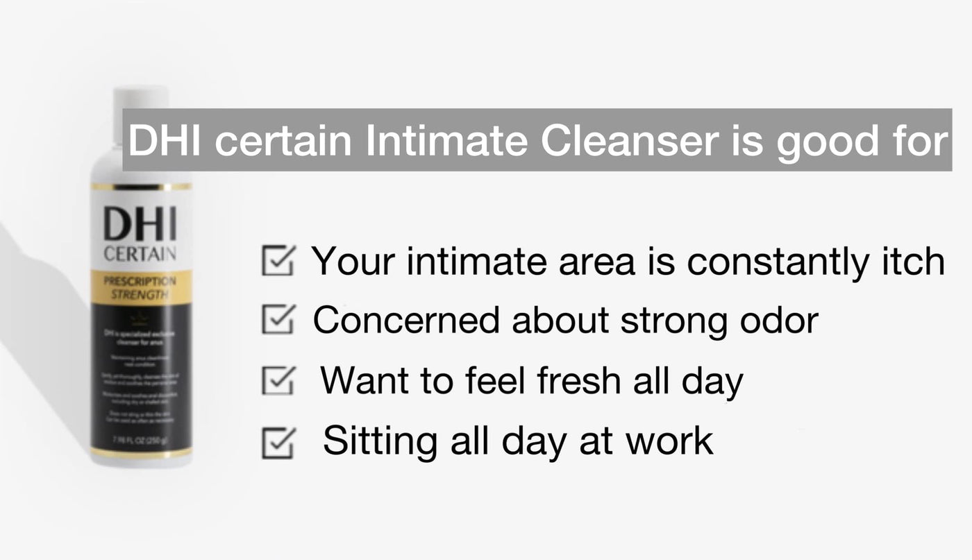
Task: Select the yellow "Prescription Strength" band
Action: (x=140, y=288)
